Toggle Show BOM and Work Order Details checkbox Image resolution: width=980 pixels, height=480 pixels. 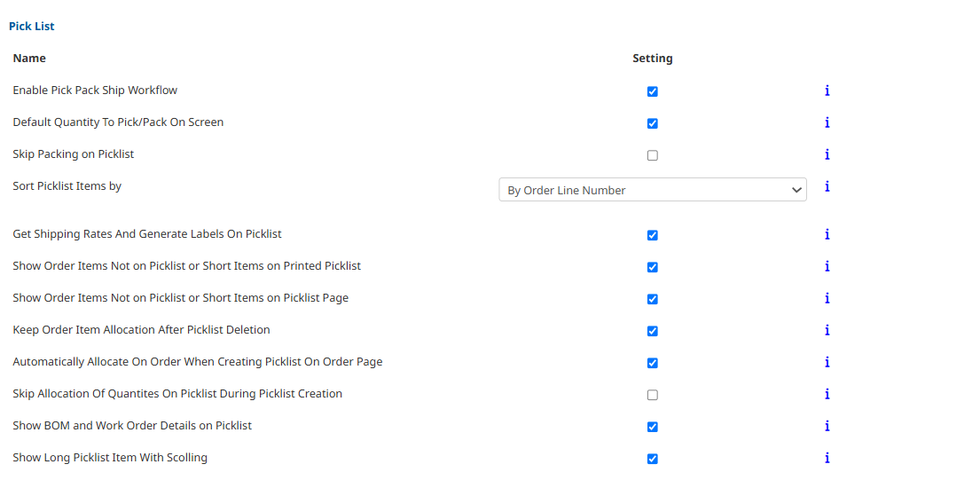(653, 427)
